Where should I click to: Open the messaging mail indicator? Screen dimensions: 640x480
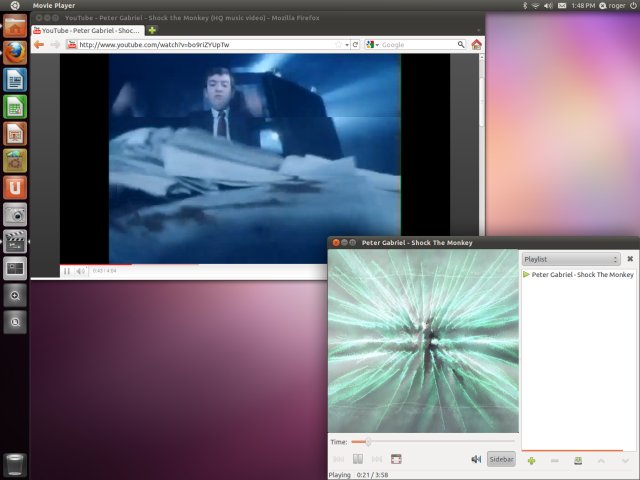562,5
